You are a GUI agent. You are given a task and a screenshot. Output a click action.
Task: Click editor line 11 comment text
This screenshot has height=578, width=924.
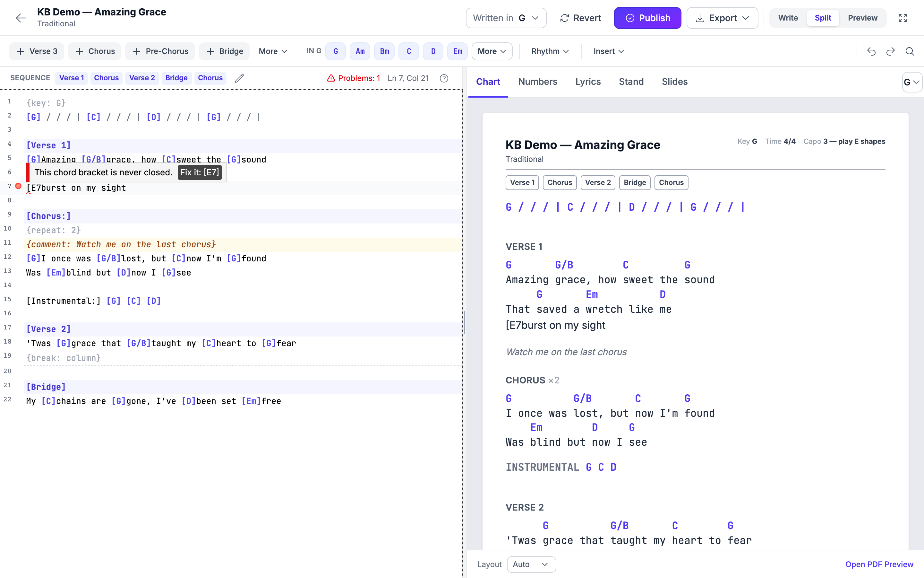pyautogui.click(x=121, y=244)
